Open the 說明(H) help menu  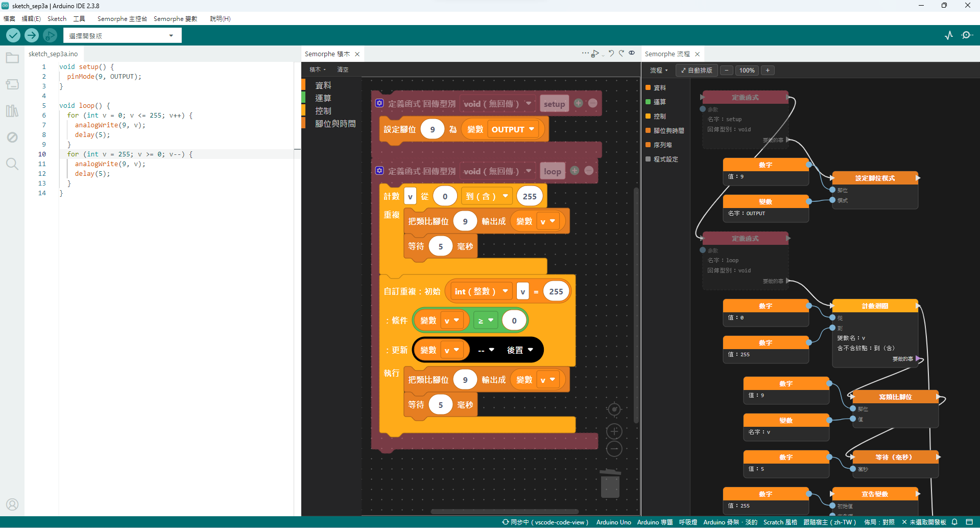click(x=220, y=18)
